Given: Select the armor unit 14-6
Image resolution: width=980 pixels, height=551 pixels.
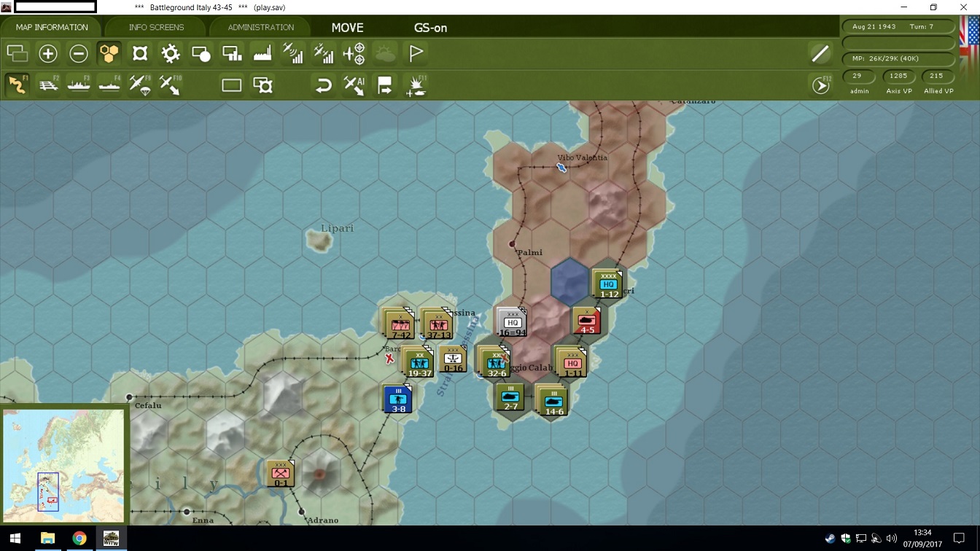Looking at the screenshot, I should coord(552,400).
